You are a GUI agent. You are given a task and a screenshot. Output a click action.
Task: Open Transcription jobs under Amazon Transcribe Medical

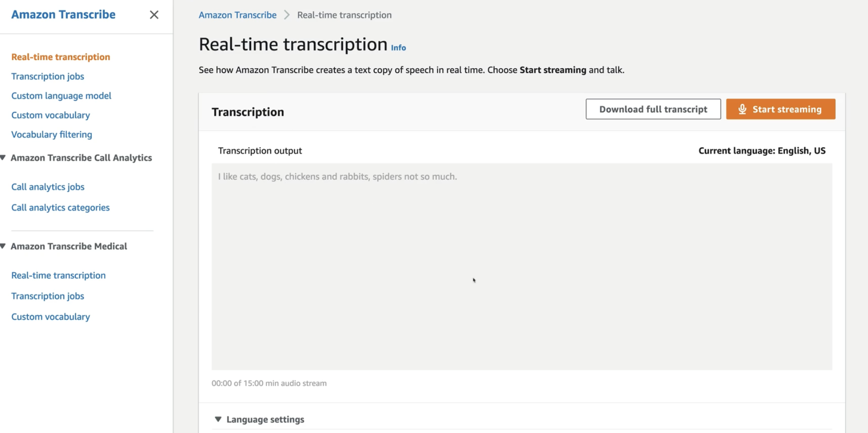[x=48, y=296]
